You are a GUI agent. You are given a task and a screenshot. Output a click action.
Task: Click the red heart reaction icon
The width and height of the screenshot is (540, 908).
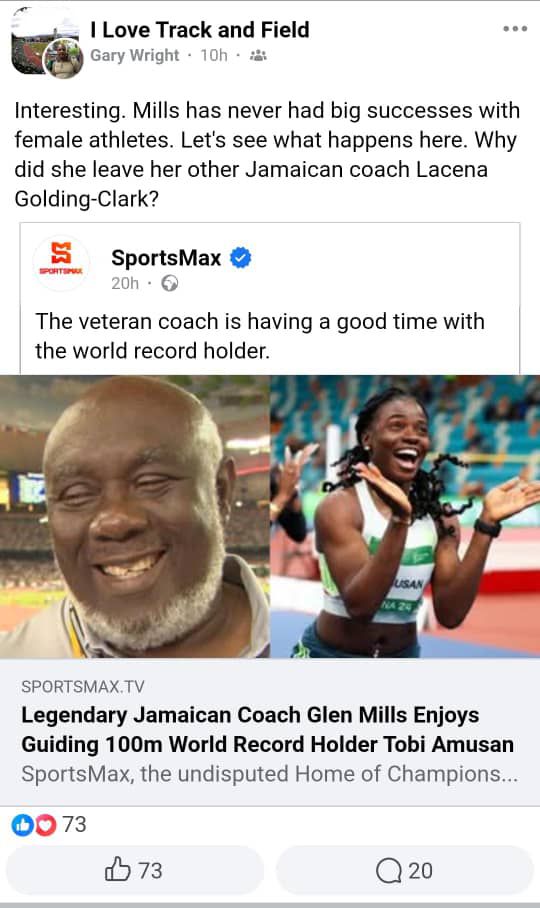pyautogui.click(x=46, y=825)
